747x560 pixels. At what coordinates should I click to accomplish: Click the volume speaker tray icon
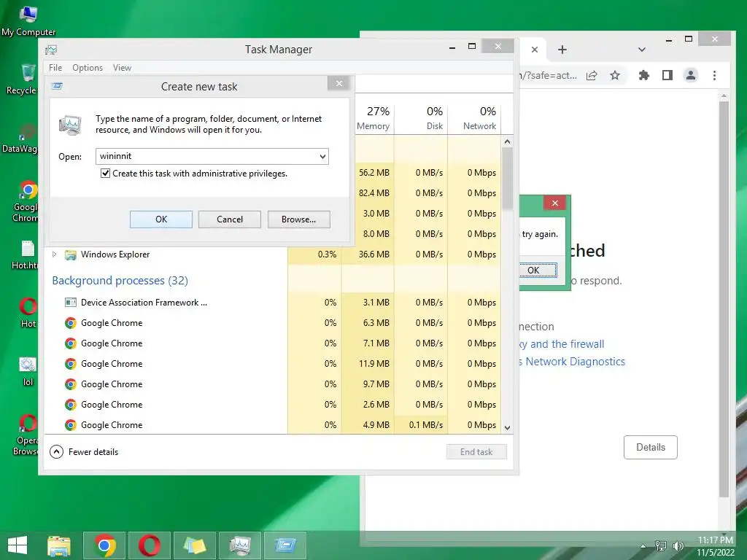(678, 546)
